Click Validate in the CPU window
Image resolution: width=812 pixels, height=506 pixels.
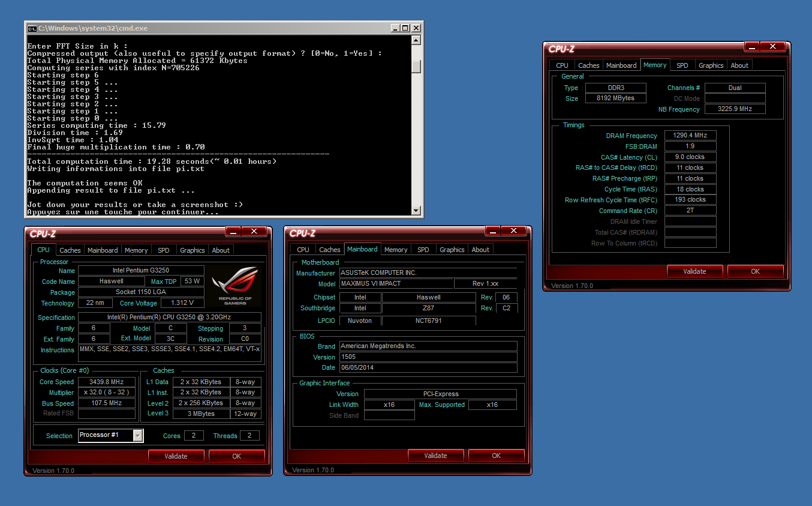(x=176, y=456)
